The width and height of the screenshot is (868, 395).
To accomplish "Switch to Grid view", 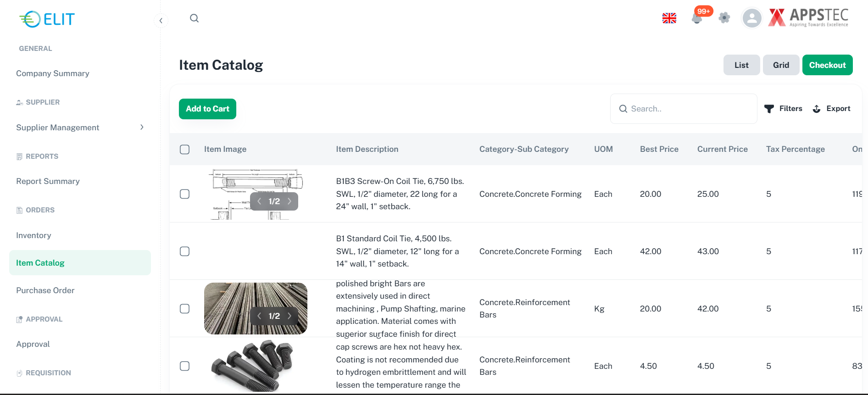I will coord(781,65).
